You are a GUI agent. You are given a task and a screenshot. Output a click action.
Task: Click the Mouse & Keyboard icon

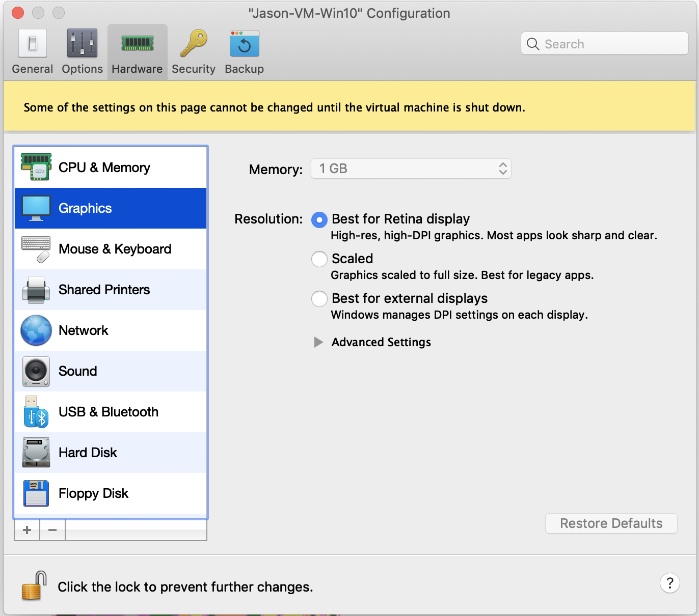(36, 249)
